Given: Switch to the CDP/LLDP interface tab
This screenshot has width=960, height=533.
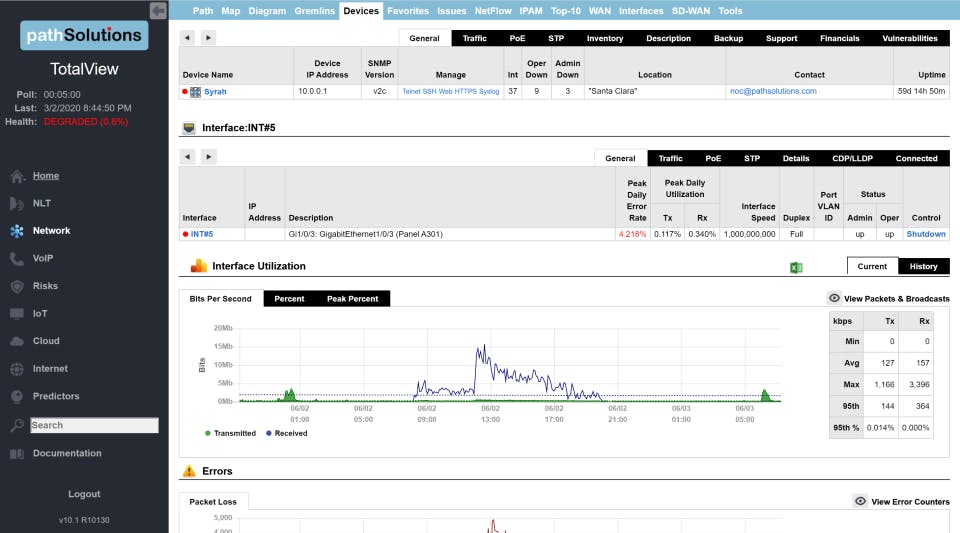Looking at the screenshot, I should pyautogui.click(x=852, y=158).
